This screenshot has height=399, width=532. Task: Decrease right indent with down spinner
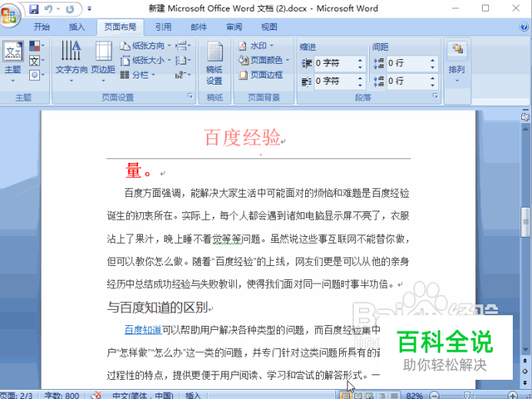[361, 85]
